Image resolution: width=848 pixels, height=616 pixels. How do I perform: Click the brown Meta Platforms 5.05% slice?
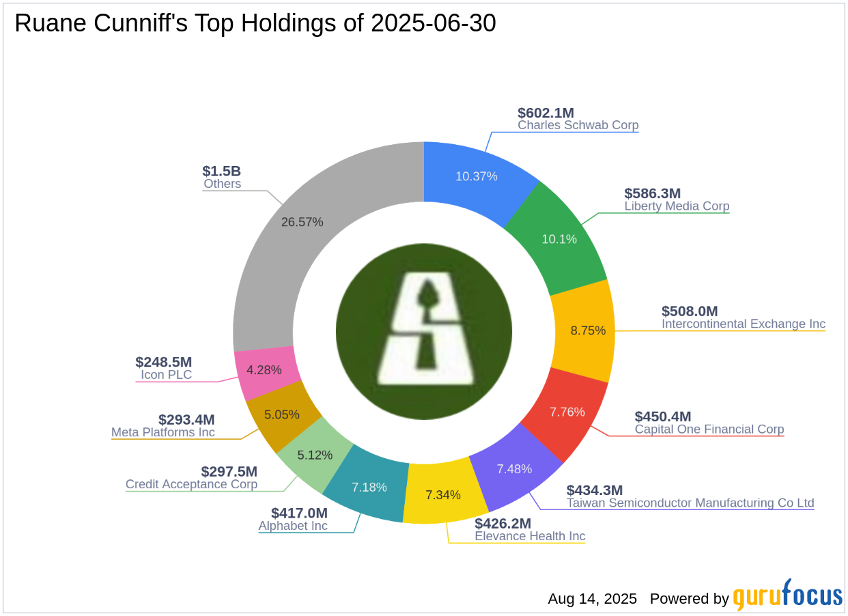(283, 415)
